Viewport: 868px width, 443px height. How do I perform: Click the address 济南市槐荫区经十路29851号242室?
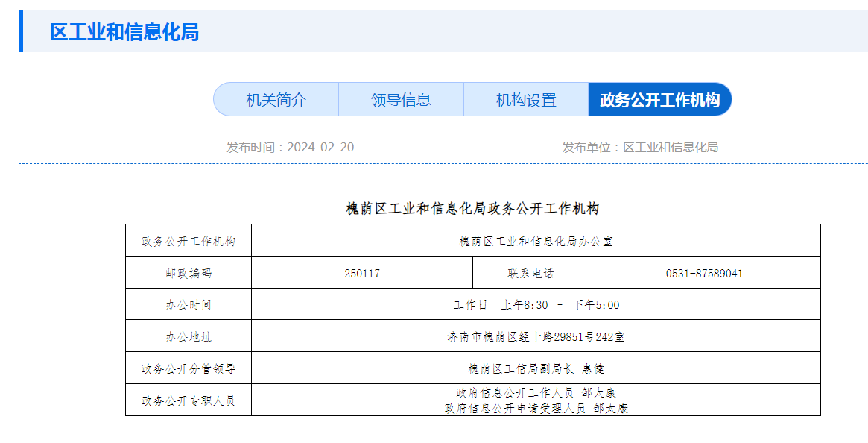click(536, 337)
